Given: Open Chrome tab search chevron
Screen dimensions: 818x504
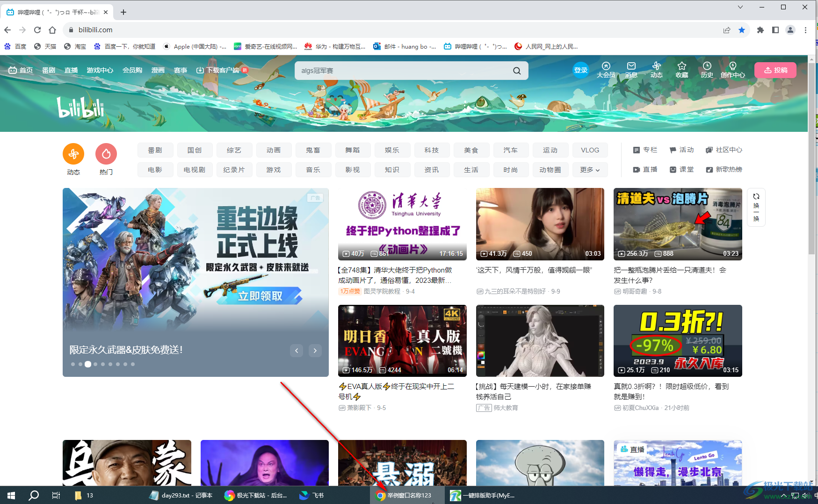Looking at the screenshot, I should click(740, 7).
